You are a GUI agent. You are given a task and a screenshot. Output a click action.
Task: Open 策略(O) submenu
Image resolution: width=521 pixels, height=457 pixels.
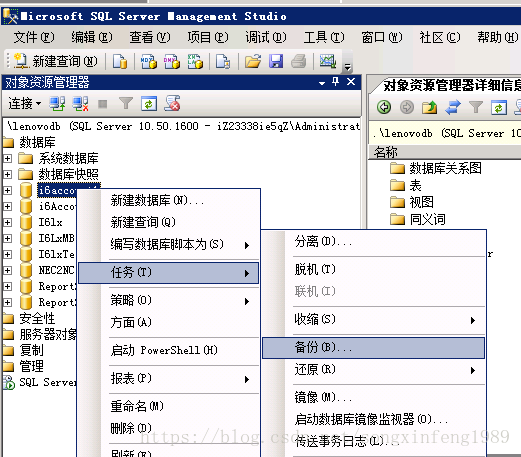click(168, 301)
